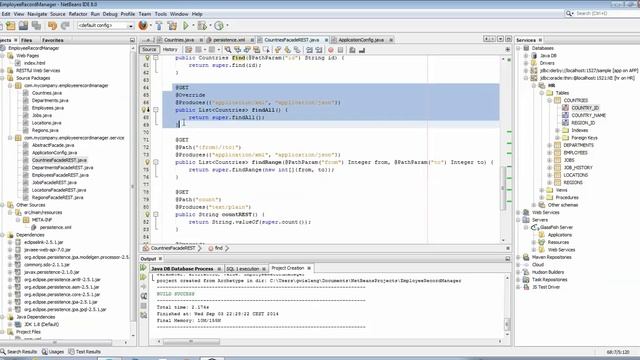Click the Output panel horizontal scrollbar thumb
640x360 pixels.
click(x=191, y=341)
